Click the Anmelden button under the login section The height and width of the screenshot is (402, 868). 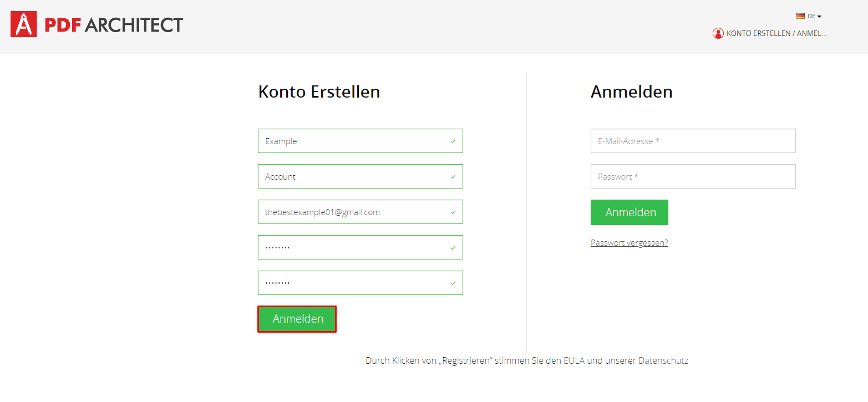point(630,212)
